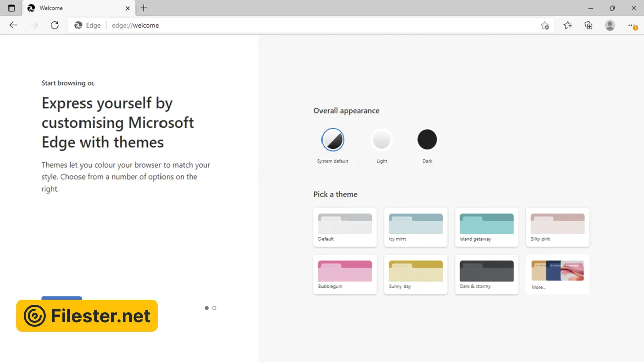644x362 pixels.
Task: Click the address bar showing edge://welcome
Action: pos(302,25)
